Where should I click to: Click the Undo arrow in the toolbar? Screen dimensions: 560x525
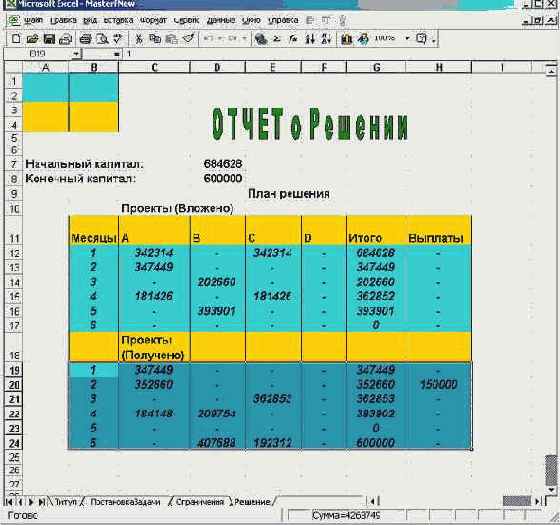pos(208,38)
